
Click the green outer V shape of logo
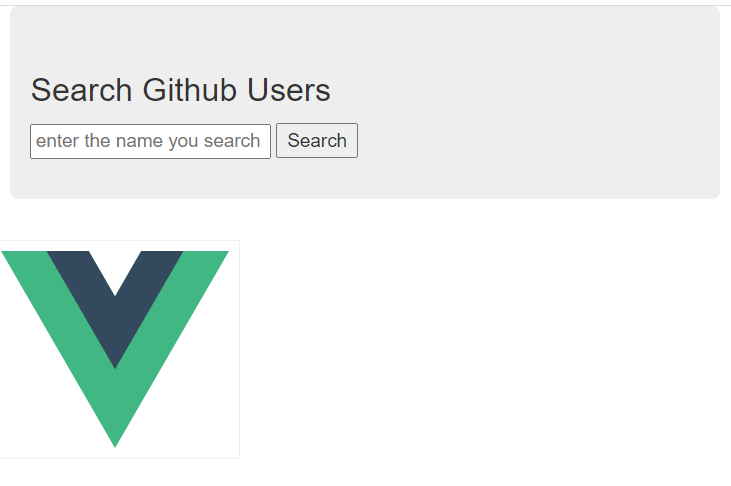[x=115, y=406]
